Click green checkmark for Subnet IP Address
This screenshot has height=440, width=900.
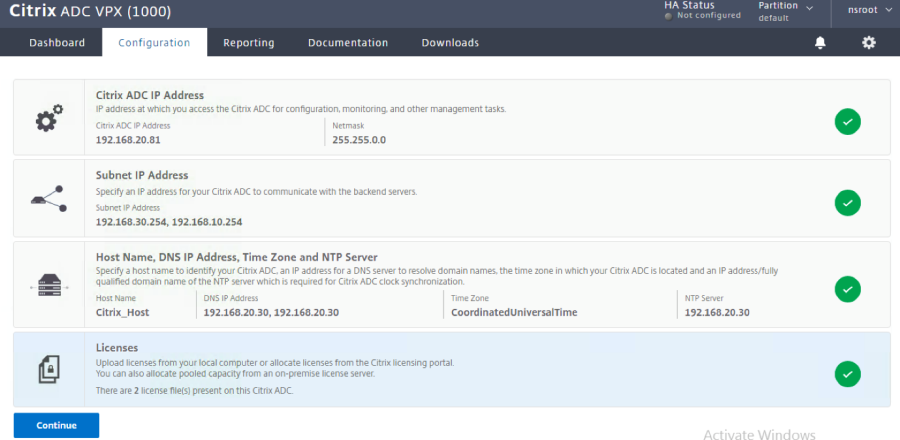click(847, 202)
